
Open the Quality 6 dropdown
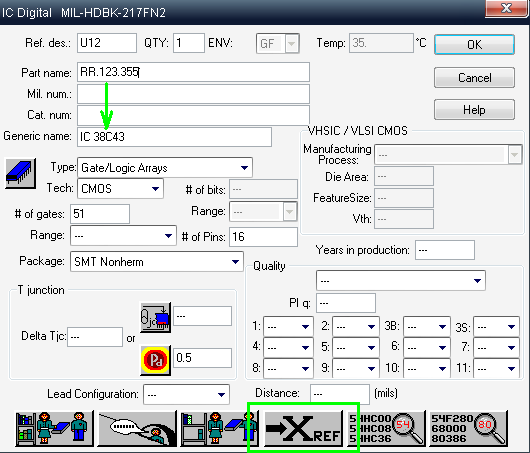click(x=427, y=348)
